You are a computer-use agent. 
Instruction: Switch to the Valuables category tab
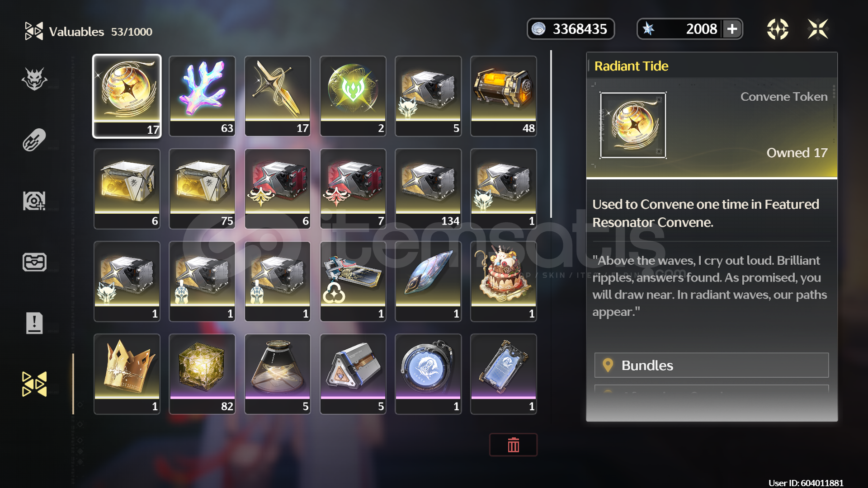pos(34,384)
